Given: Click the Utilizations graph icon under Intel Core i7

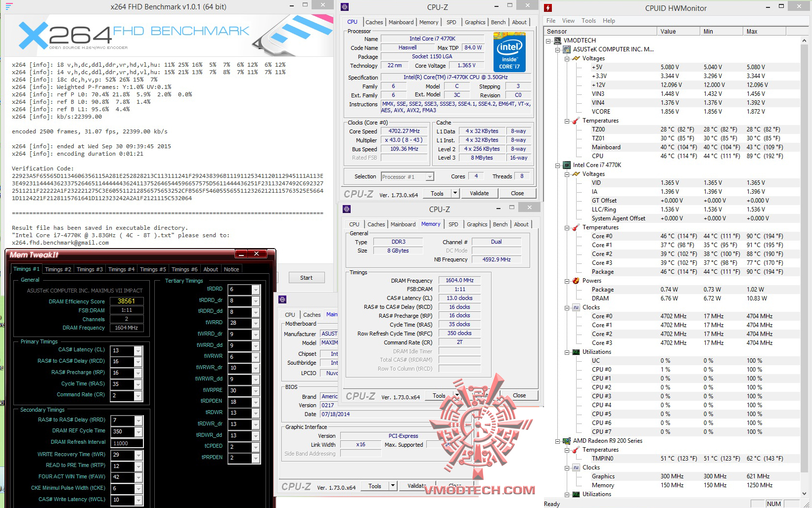Looking at the screenshot, I should click(x=576, y=352).
